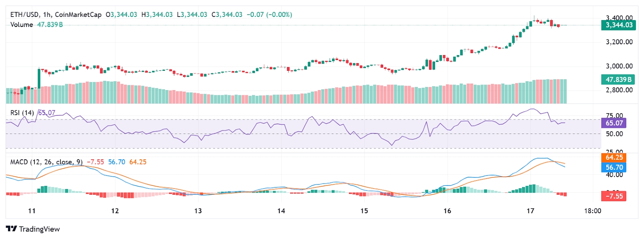Select date 17 on time axis
The image size is (644, 239).
[x=530, y=211]
